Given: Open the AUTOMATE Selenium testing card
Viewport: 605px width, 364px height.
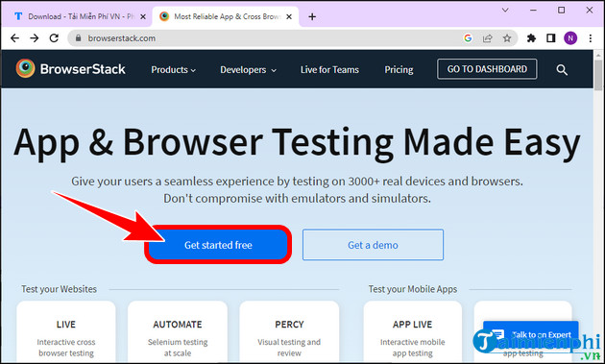Looking at the screenshot, I should click(178, 332).
